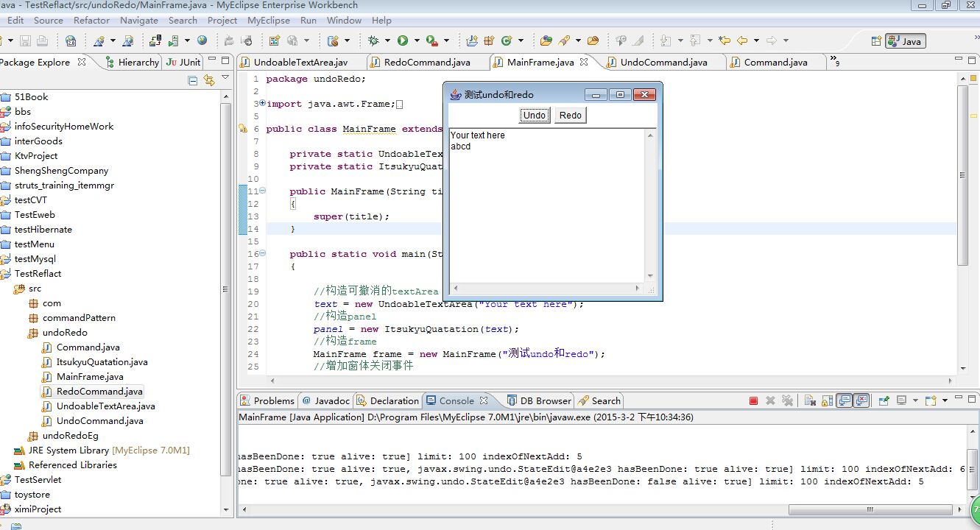Viewport: 980px width, 530px height.
Task: Click the Undo button in test window
Action: [x=535, y=115]
